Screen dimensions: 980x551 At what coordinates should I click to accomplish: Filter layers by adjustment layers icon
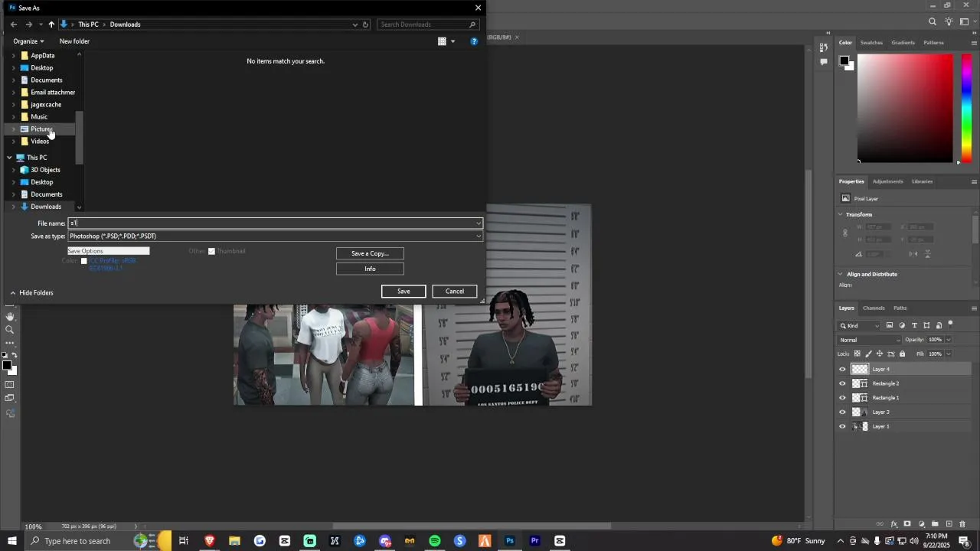click(x=902, y=325)
